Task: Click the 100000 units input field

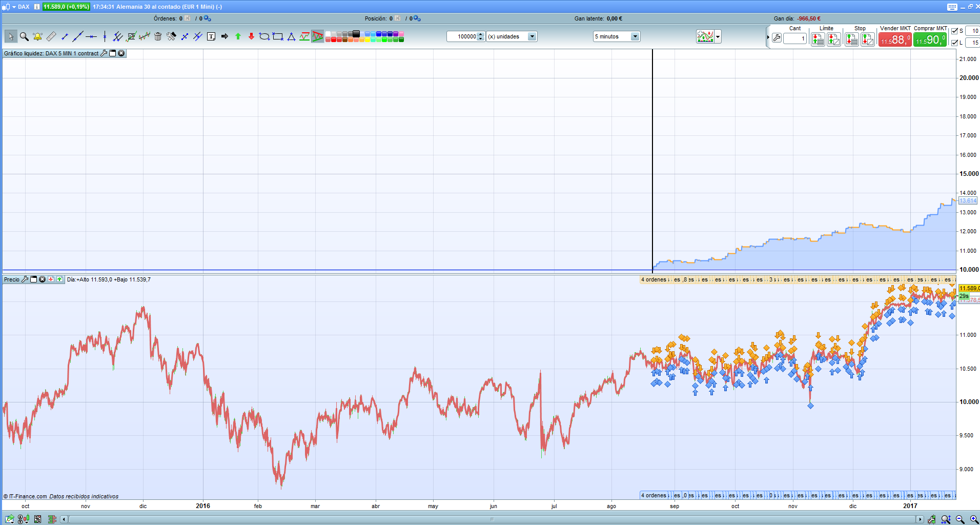Action: [x=462, y=36]
